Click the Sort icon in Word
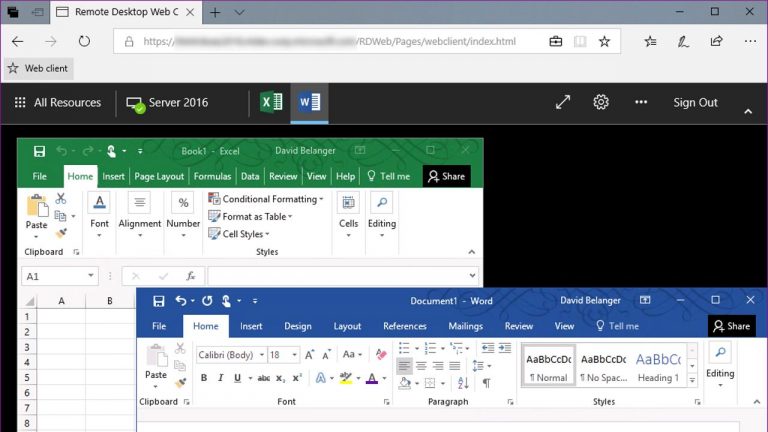 pyautogui.click(x=463, y=383)
